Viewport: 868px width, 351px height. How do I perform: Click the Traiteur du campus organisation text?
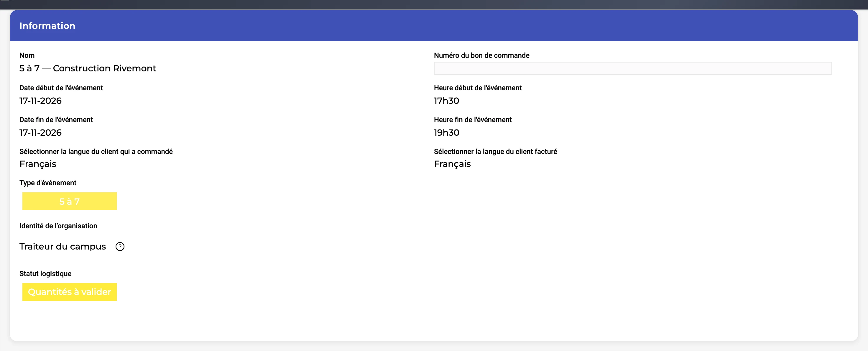pos(63,247)
